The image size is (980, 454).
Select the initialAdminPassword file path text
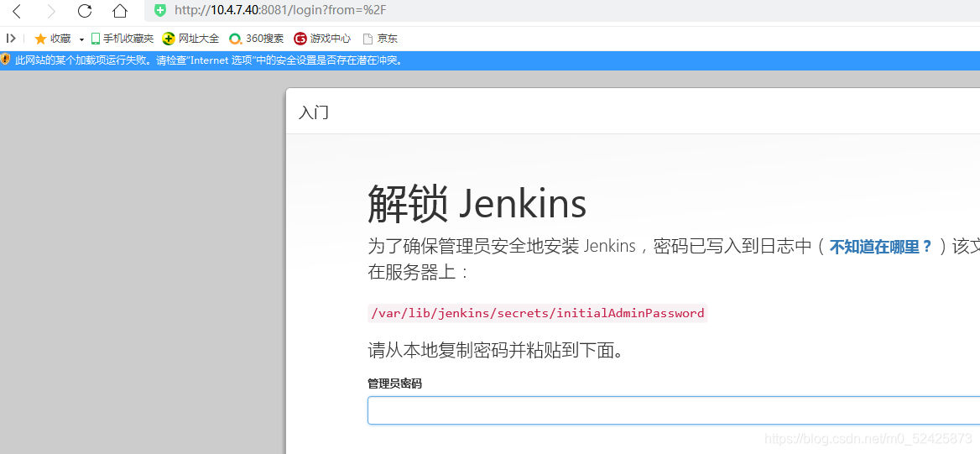coord(538,313)
